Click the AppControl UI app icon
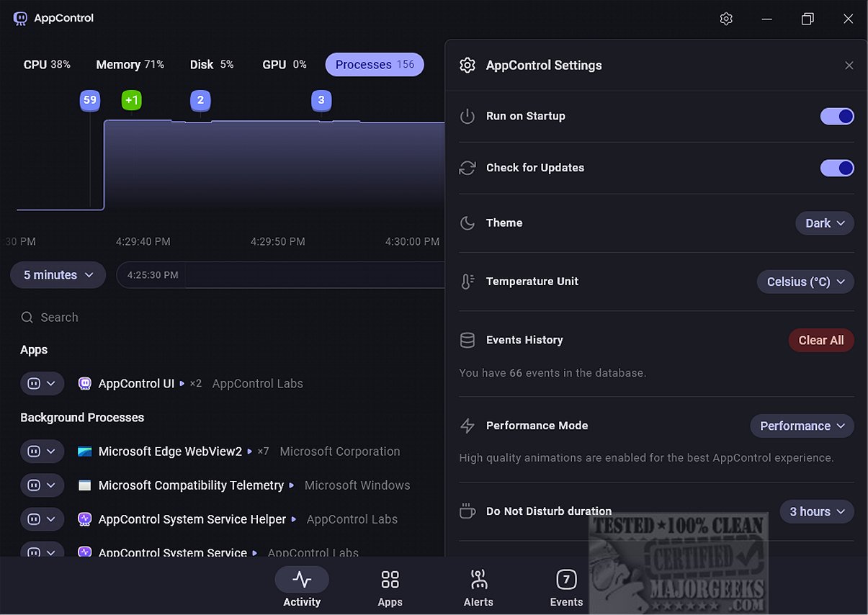This screenshot has width=868, height=615. point(85,384)
